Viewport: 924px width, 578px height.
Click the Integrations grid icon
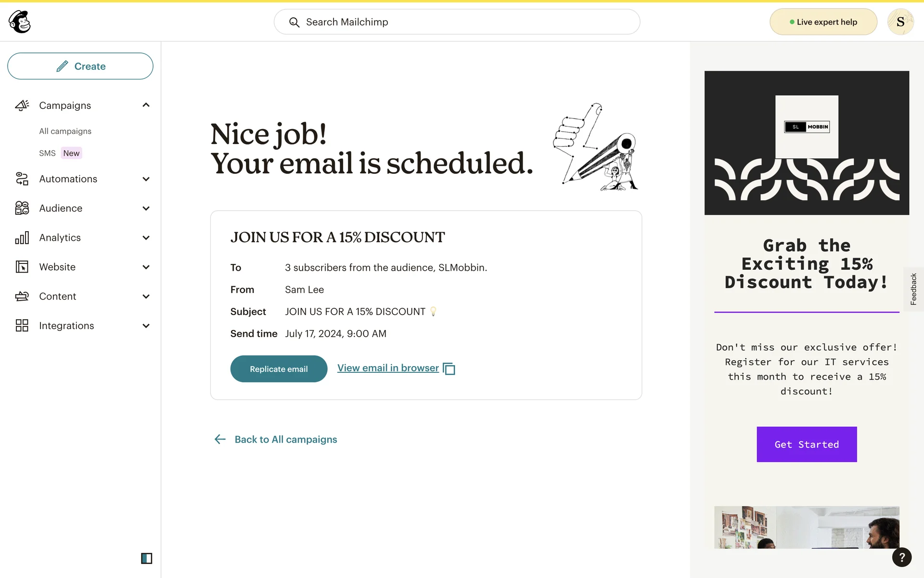coord(22,326)
